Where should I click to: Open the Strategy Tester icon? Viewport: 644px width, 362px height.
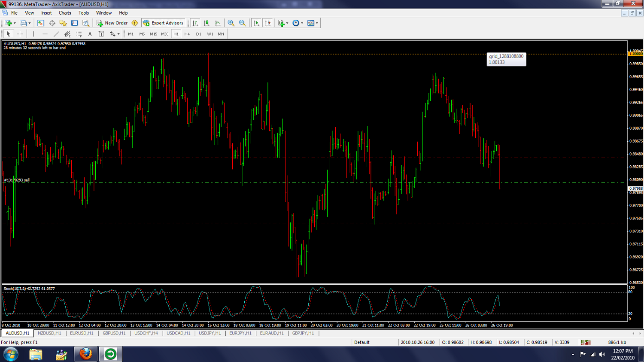(x=86, y=23)
